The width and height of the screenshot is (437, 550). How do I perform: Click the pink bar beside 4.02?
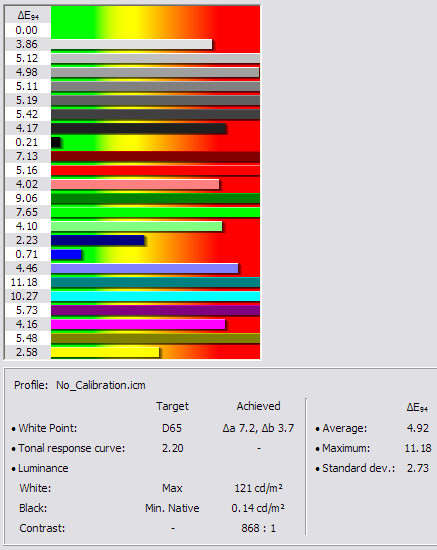click(135, 185)
